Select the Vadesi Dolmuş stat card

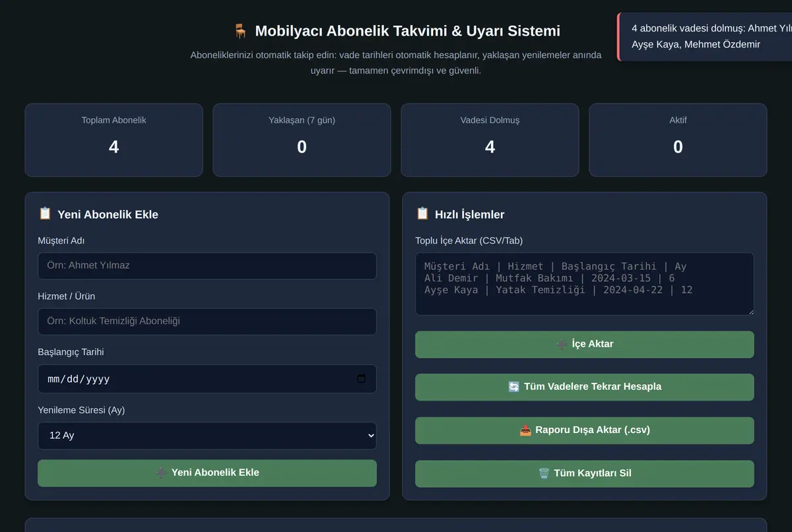(x=490, y=140)
